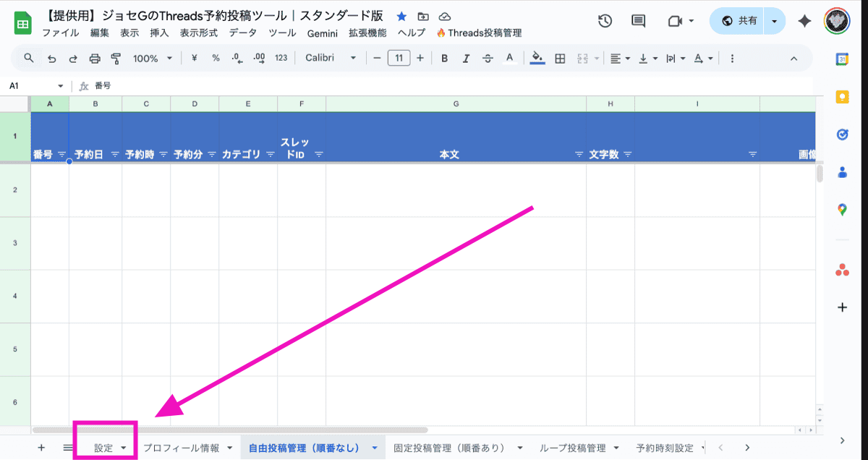Redo the last action
The width and height of the screenshot is (868, 460).
click(73, 58)
